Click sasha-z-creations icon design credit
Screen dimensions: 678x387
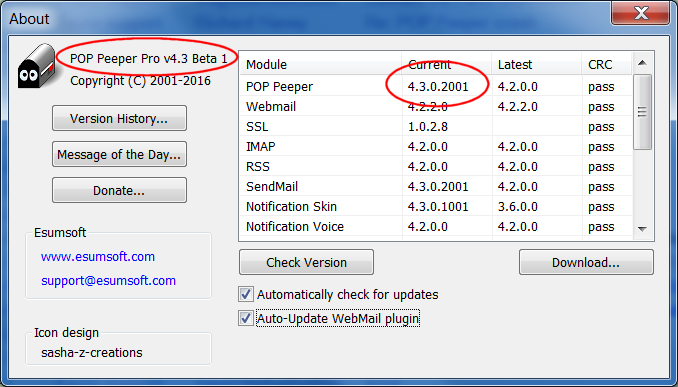92,352
